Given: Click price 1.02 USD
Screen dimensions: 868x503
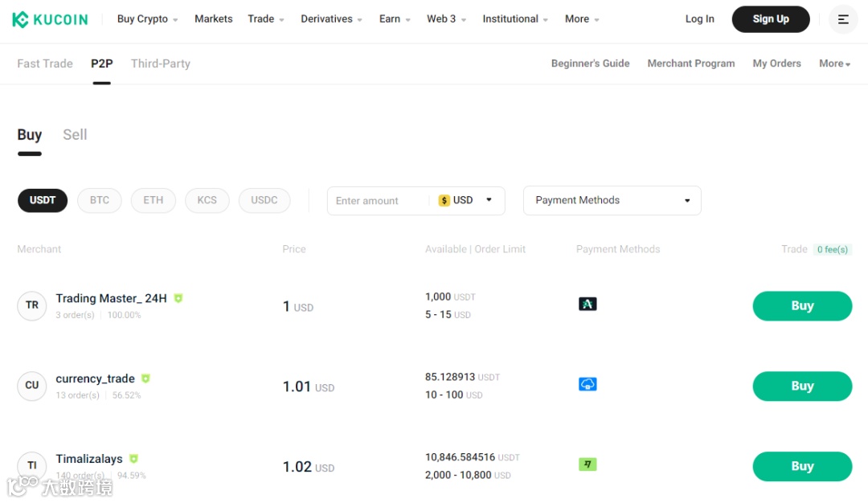Looking at the screenshot, I should click(309, 467).
